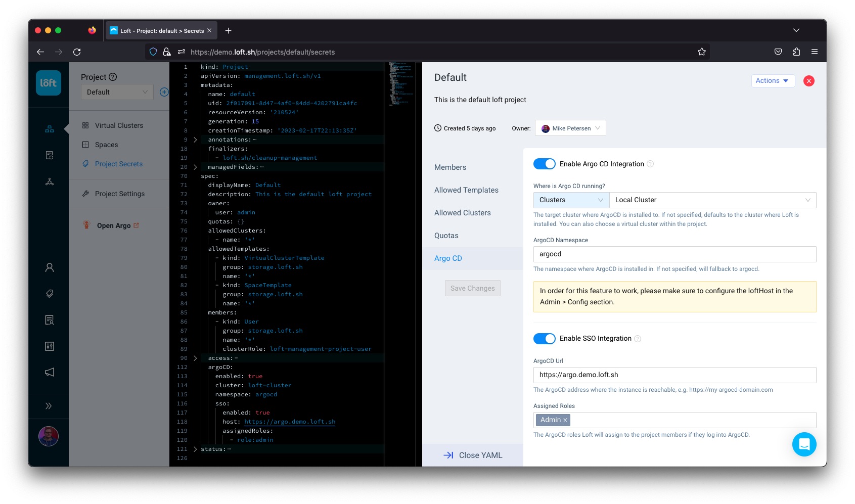The height and width of the screenshot is (504, 855).
Task: Remove the Admin role tag
Action: 565,420
